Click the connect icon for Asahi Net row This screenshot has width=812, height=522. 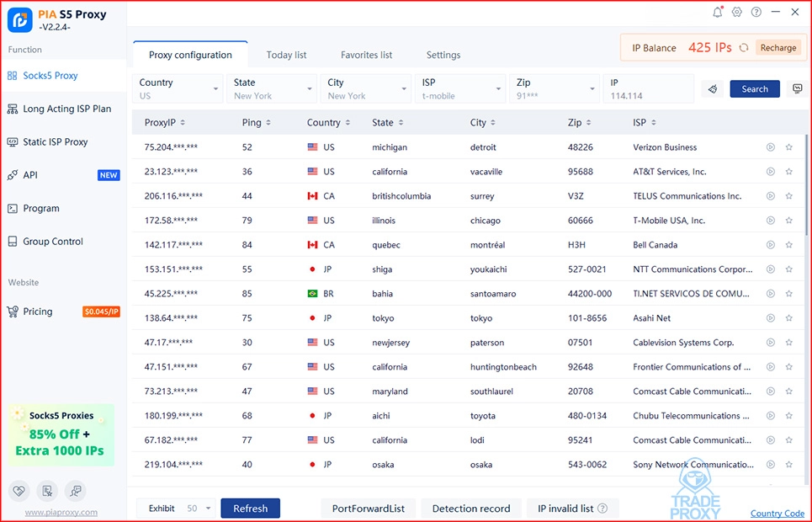(771, 317)
